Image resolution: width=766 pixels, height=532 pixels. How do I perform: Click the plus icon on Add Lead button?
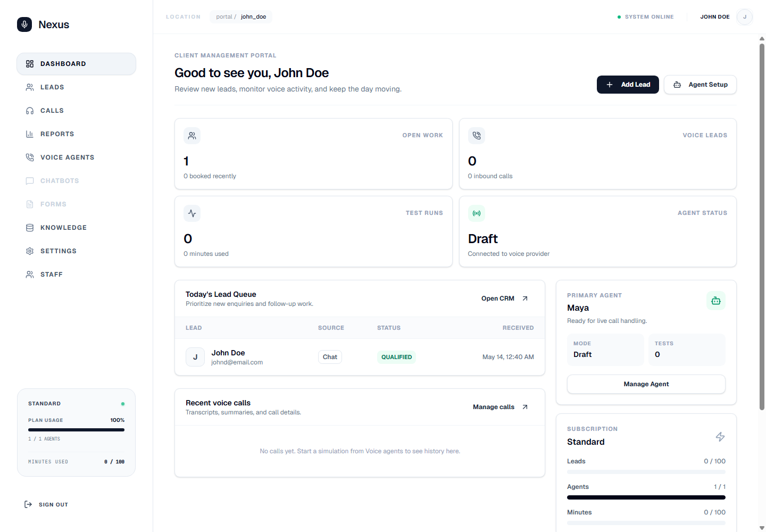tap(610, 85)
